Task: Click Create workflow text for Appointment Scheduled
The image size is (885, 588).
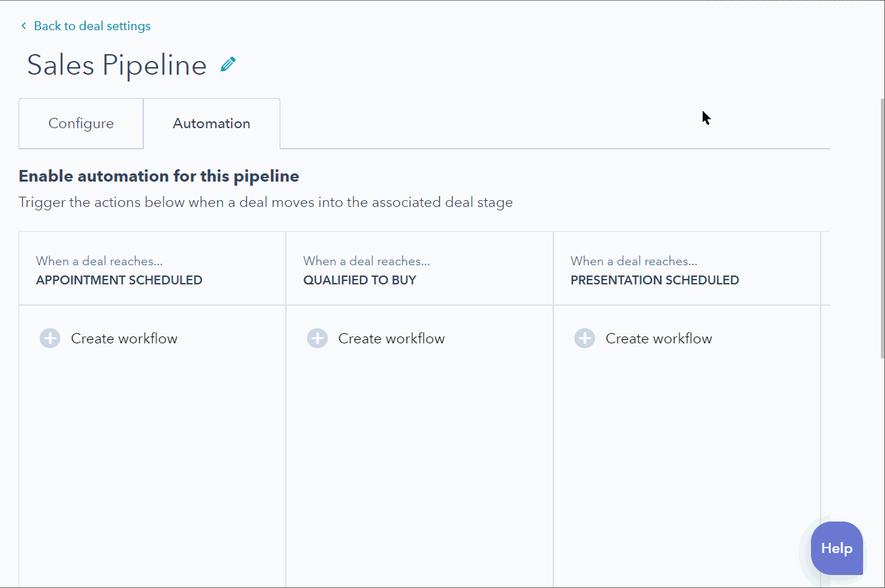Action: [x=124, y=339]
